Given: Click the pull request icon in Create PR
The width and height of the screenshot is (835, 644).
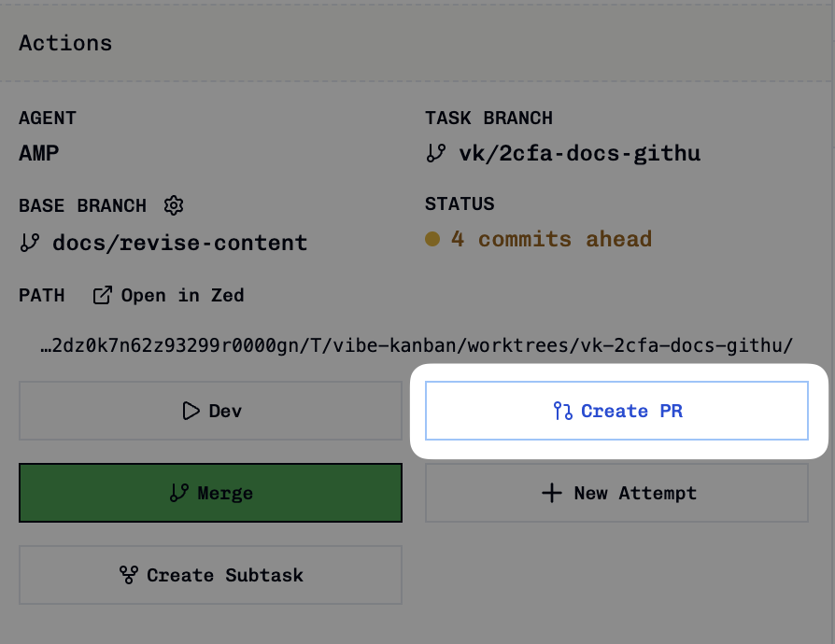Looking at the screenshot, I should click(563, 411).
